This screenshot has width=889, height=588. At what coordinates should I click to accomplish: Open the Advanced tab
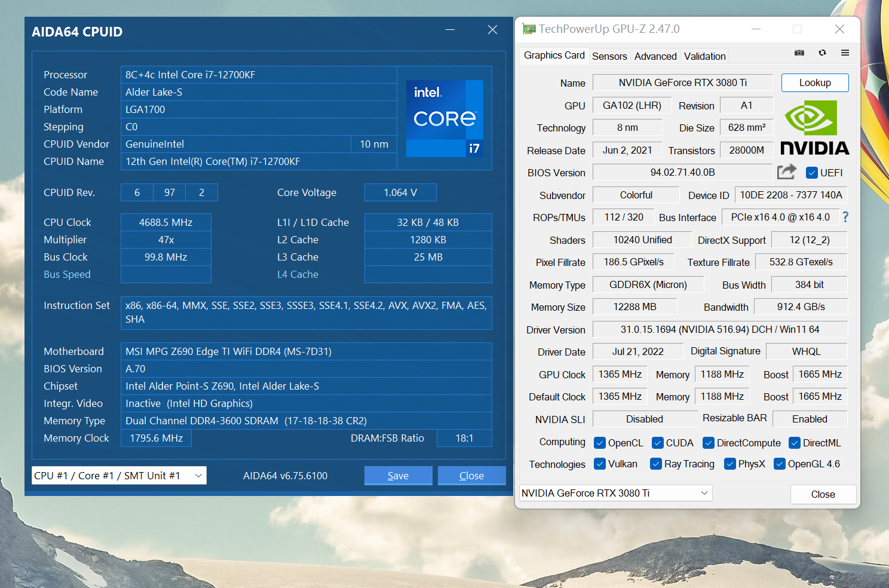click(x=655, y=56)
